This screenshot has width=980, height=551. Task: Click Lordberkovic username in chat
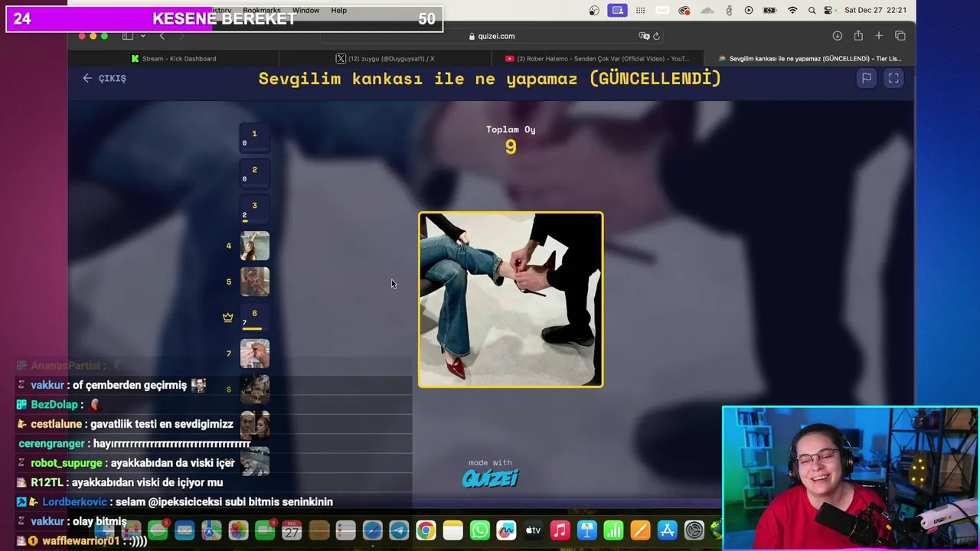tap(74, 502)
